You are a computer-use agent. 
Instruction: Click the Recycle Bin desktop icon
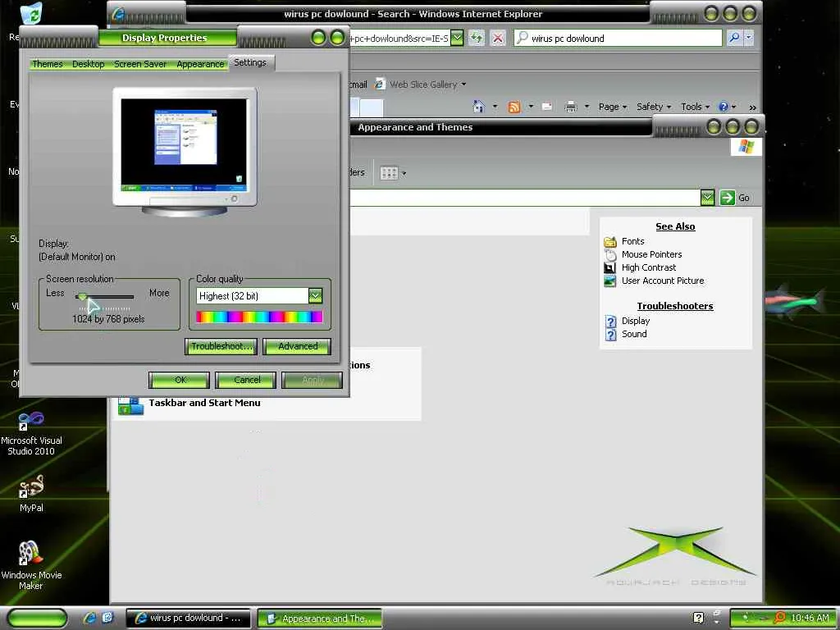(30, 15)
